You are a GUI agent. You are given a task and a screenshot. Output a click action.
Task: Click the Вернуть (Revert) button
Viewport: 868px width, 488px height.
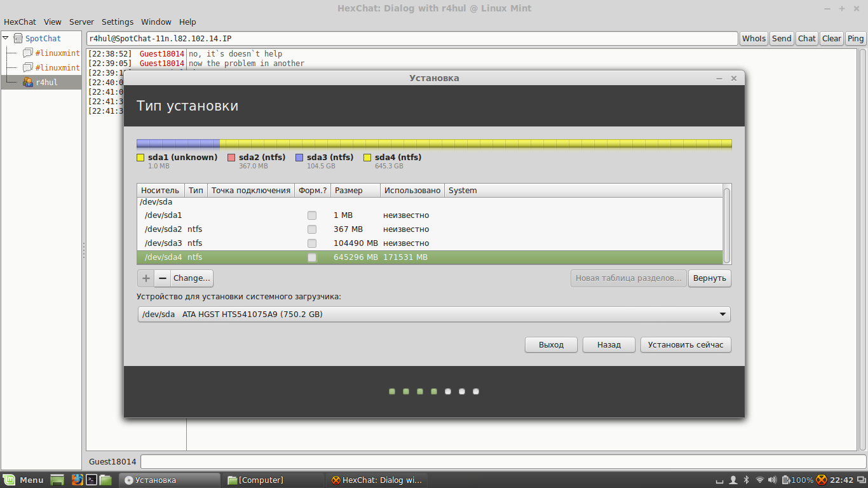click(710, 278)
